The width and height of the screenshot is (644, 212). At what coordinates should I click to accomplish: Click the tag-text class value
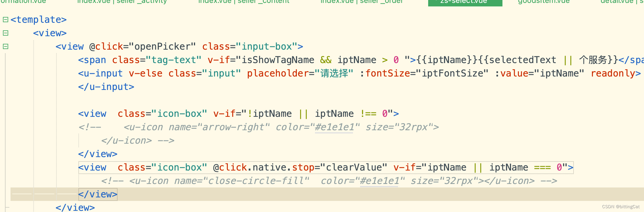pos(174,60)
